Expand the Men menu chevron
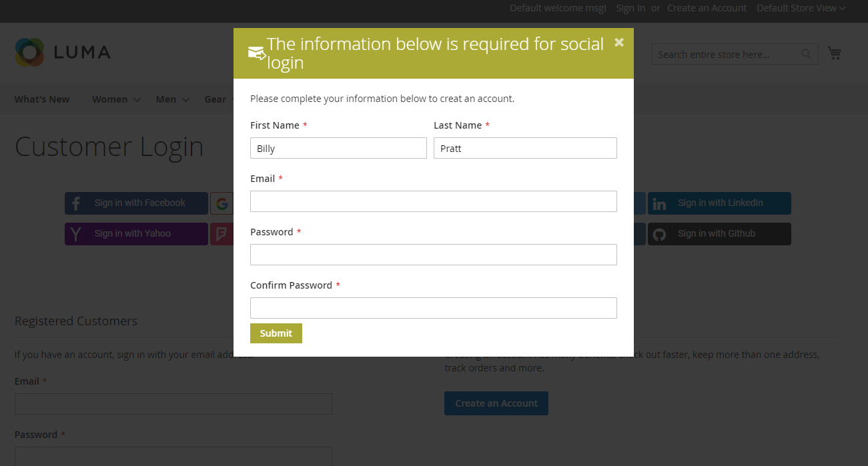The width and height of the screenshot is (868, 466). pos(185,100)
